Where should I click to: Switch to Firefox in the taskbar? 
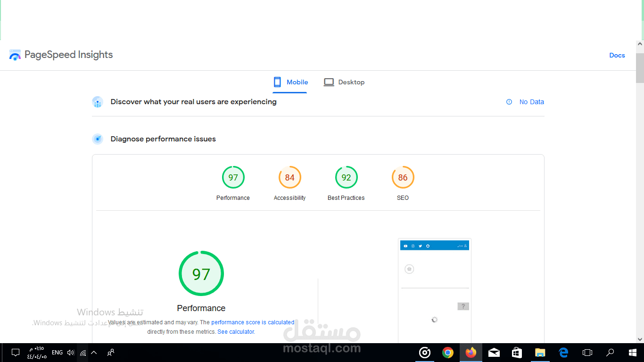coord(471,353)
